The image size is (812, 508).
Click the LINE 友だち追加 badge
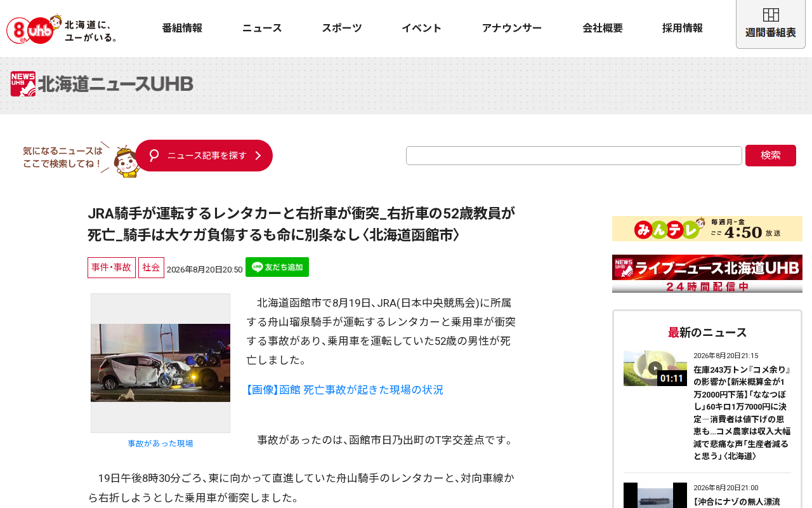(x=277, y=267)
